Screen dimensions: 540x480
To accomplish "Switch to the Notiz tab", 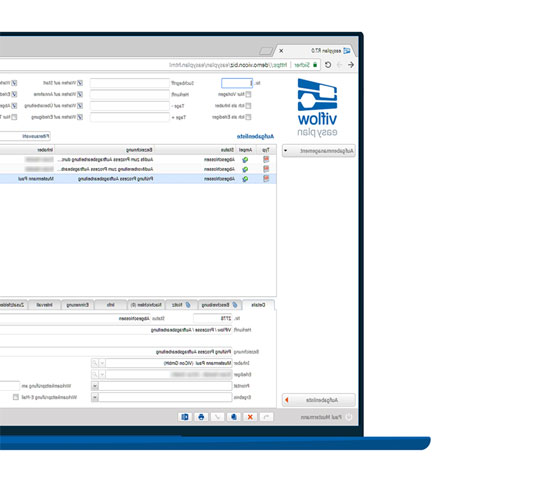I will (x=181, y=305).
